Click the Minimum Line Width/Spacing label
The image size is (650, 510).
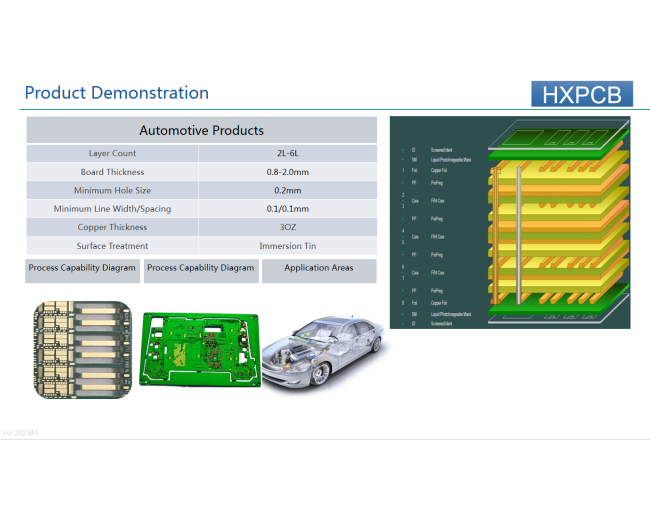(x=112, y=209)
